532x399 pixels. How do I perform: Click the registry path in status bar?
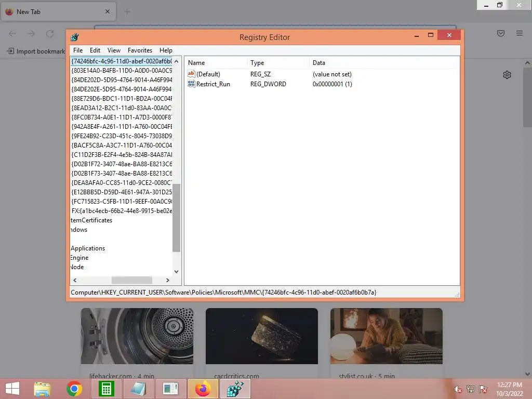(x=223, y=292)
